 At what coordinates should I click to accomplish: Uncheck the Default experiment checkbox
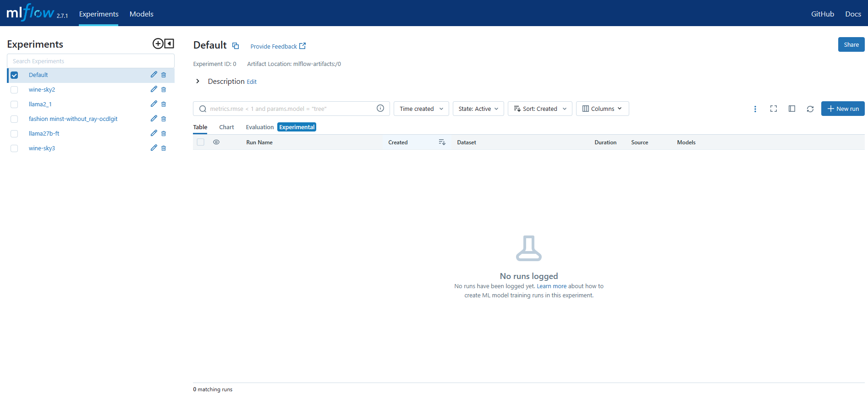coord(14,75)
